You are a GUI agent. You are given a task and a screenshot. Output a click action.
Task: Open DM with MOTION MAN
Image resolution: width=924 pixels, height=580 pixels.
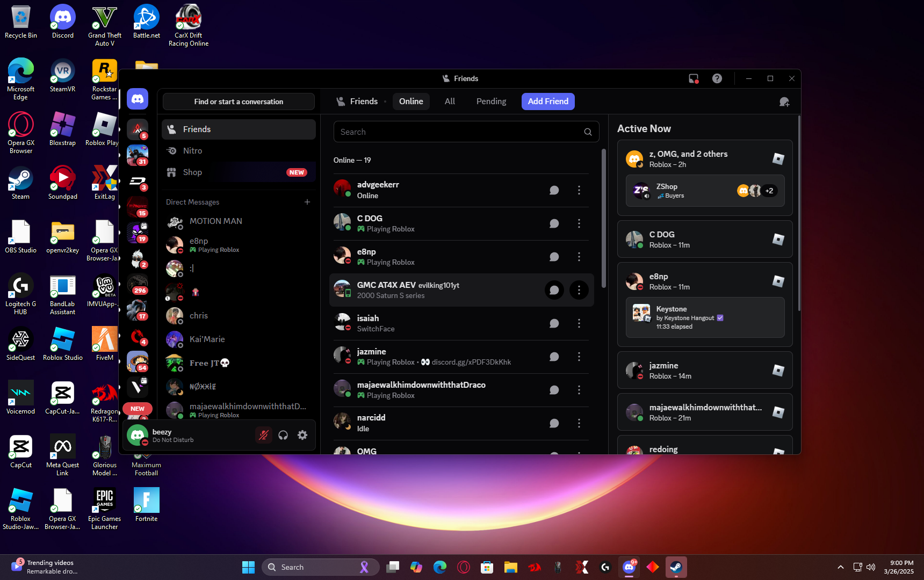(239, 221)
